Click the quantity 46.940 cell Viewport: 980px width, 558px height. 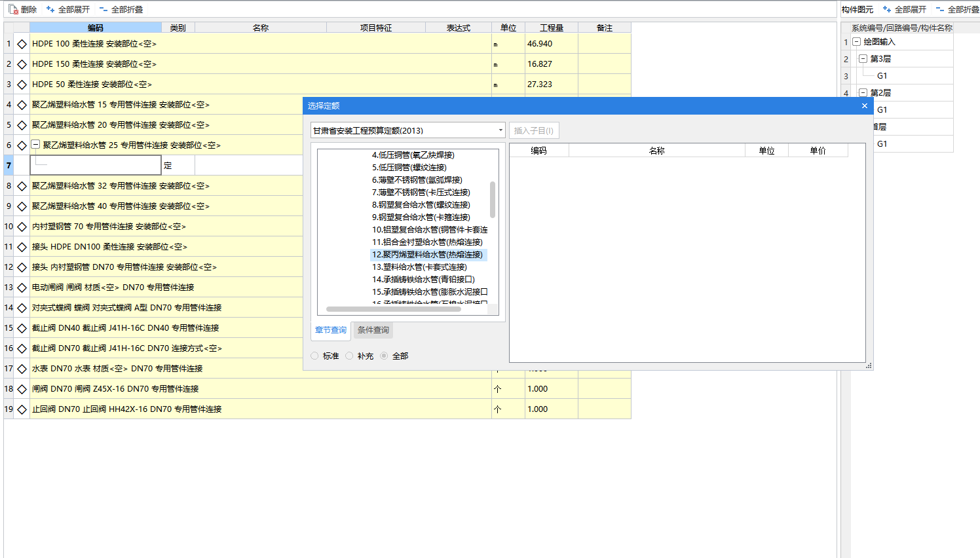tap(552, 44)
